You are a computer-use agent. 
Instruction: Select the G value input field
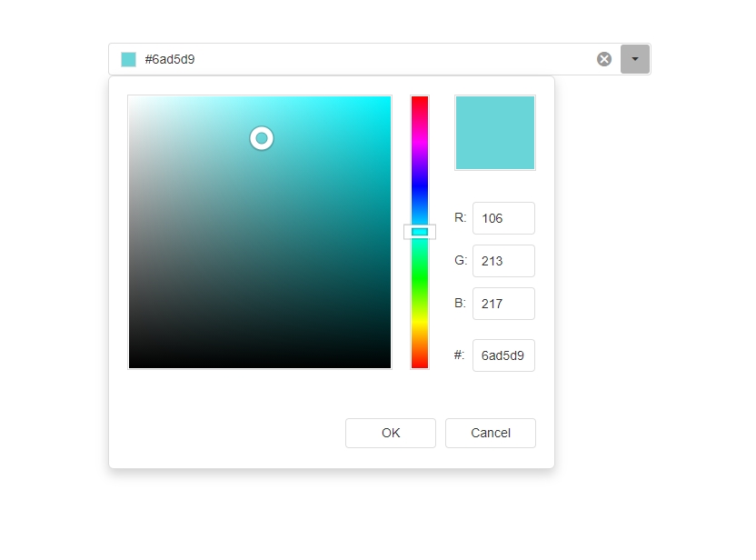point(503,261)
